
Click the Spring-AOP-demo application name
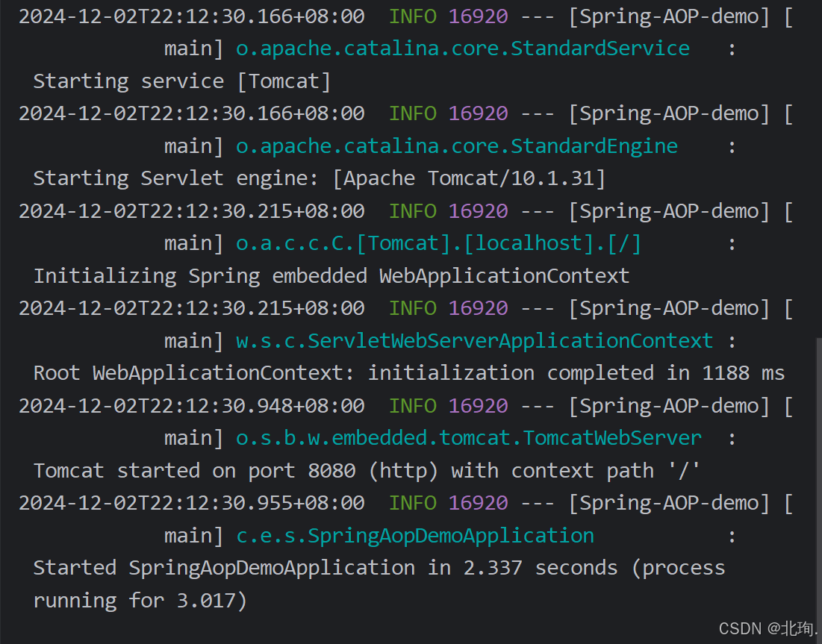pyautogui.click(x=669, y=16)
